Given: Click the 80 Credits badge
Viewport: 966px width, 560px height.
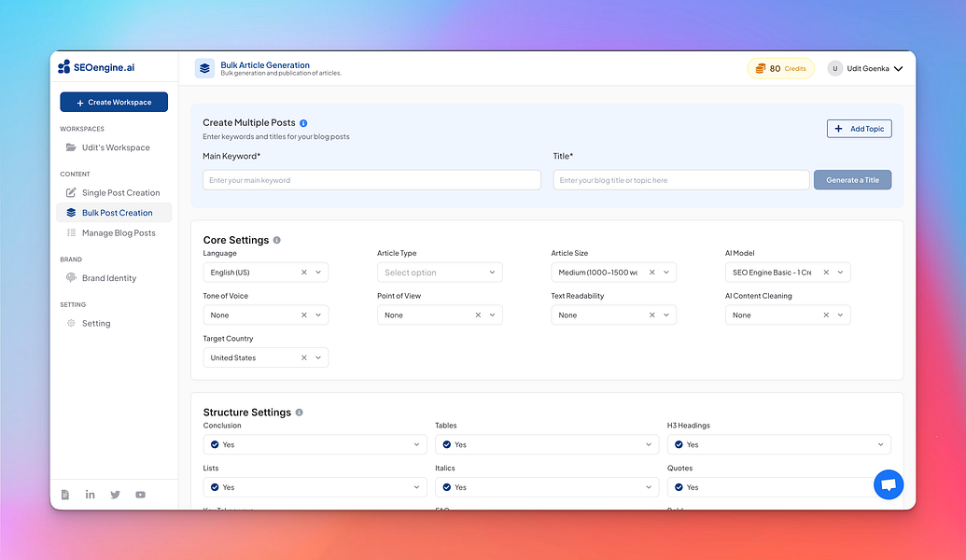Looking at the screenshot, I should tap(780, 68).
